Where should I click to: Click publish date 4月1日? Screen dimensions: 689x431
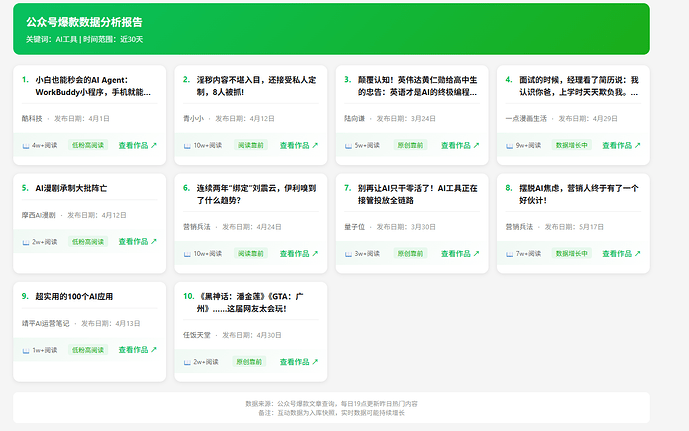(99, 119)
